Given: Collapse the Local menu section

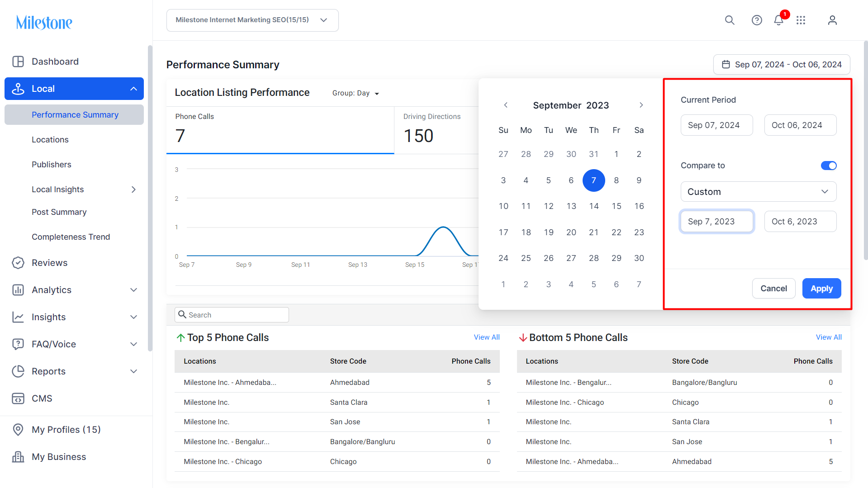Looking at the screenshot, I should (133, 89).
